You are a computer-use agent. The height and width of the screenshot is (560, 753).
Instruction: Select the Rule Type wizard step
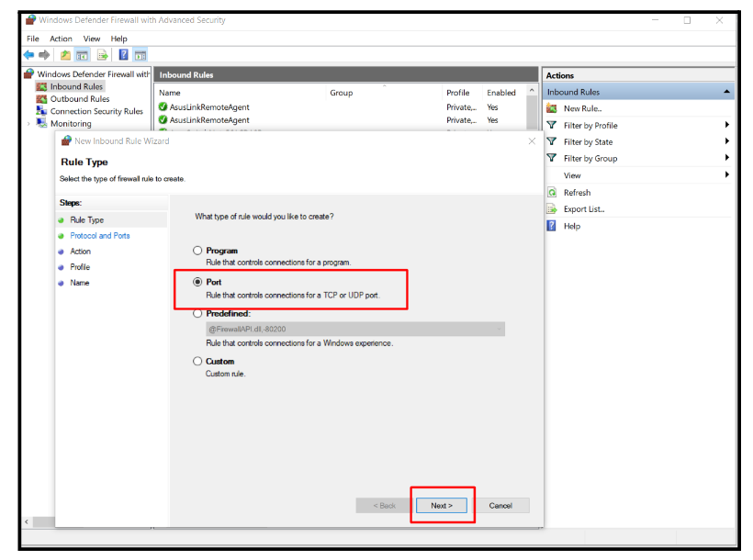click(x=87, y=220)
